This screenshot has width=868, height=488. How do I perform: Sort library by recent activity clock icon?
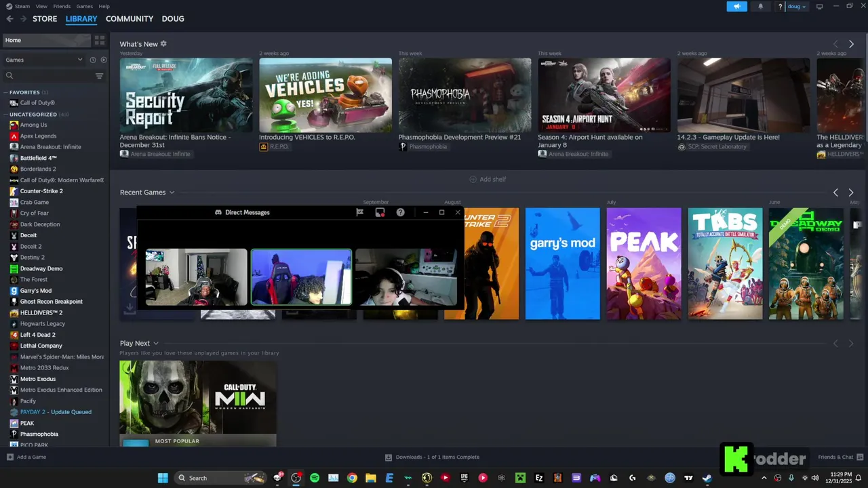point(93,60)
